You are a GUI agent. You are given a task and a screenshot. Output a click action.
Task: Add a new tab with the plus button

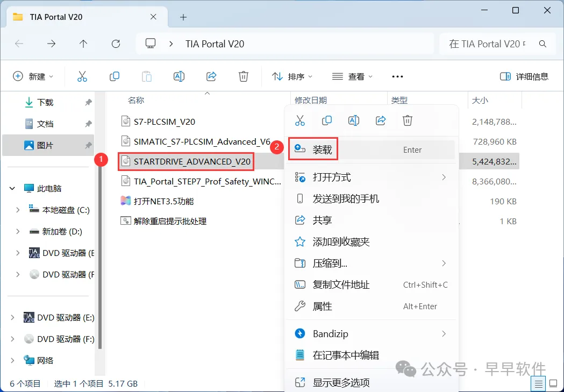(x=183, y=17)
